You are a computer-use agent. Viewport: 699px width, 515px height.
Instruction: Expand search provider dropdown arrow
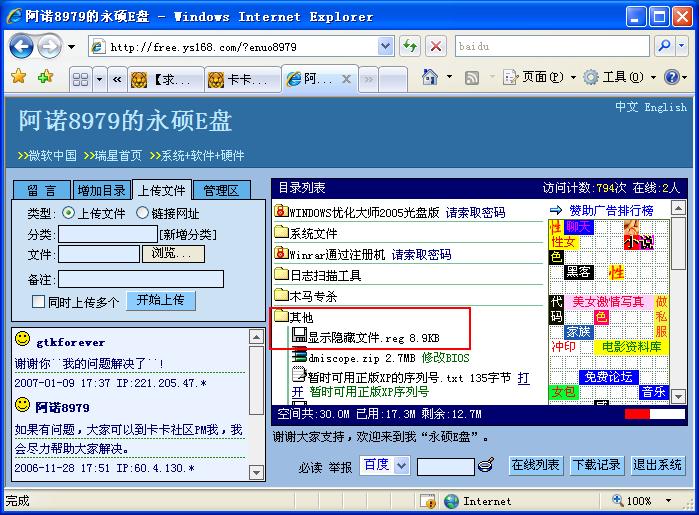682,46
